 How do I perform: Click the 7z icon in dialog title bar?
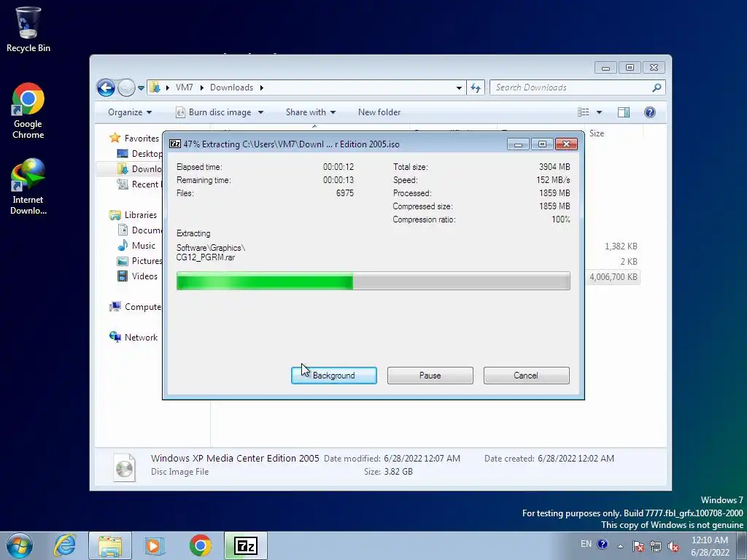pyautogui.click(x=175, y=144)
